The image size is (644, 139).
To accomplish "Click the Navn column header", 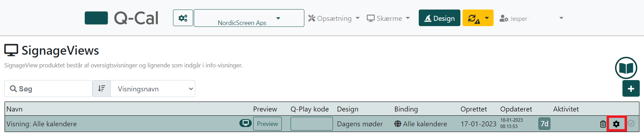I will point(14,109).
